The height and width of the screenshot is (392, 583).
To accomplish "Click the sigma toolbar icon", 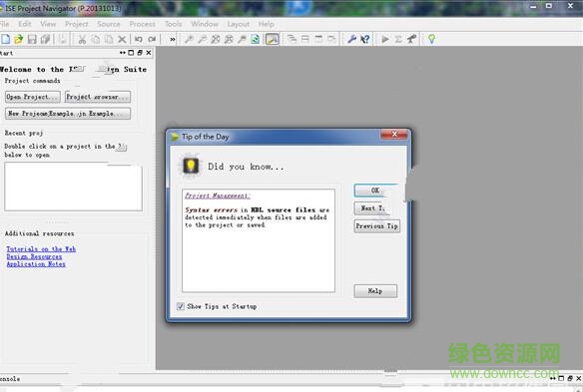I will pyautogui.click(x=398, y=39).
